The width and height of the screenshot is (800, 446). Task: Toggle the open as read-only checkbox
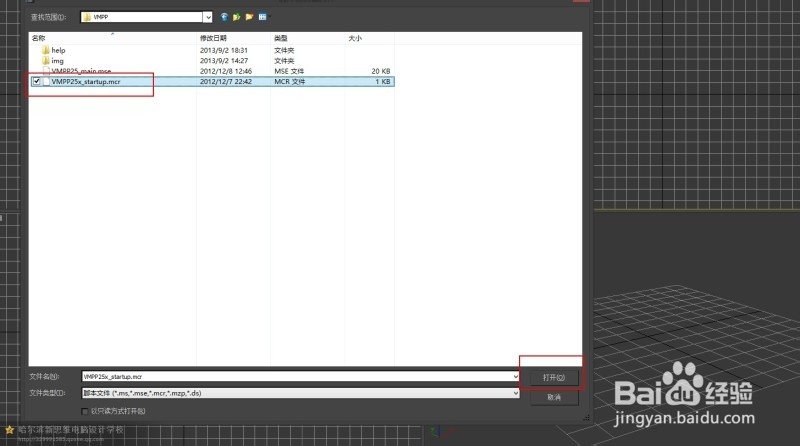pos(85,411)
